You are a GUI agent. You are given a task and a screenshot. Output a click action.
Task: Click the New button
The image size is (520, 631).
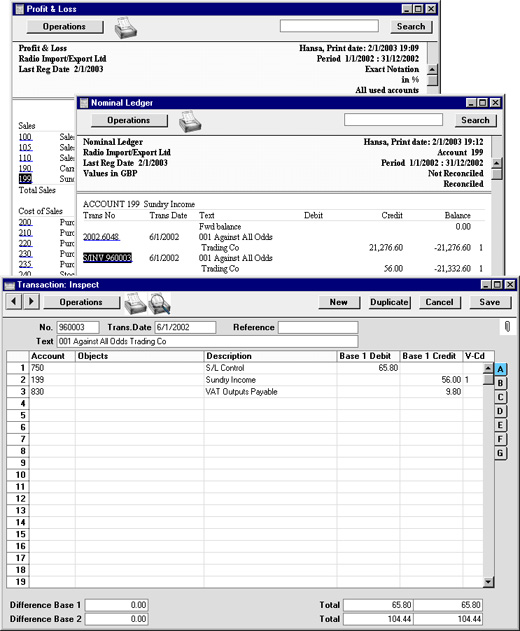(x=339, y=302)
